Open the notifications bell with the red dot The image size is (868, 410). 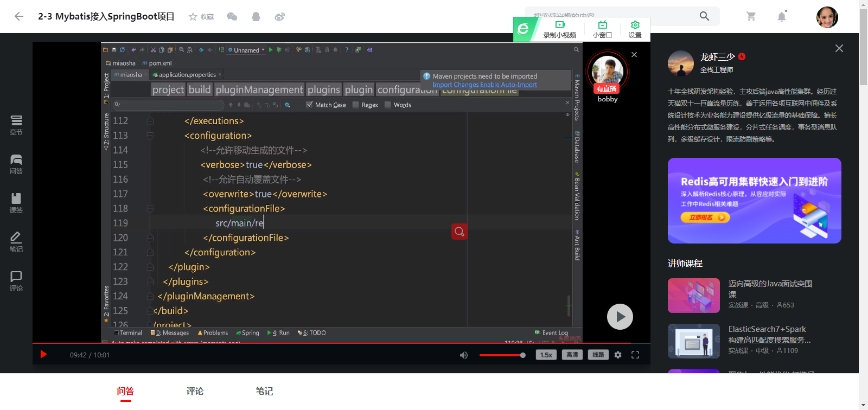[x=782, y=16]
